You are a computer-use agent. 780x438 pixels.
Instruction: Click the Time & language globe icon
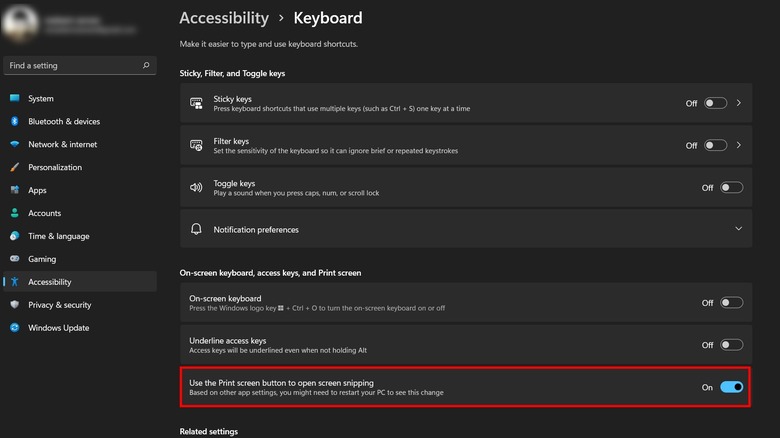[15, 236]
